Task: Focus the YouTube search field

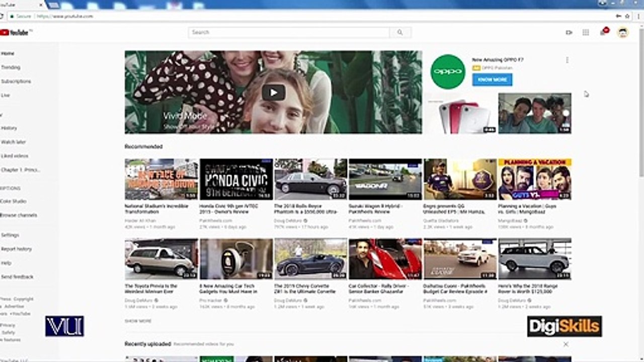Action: click(x=289, y=32)
